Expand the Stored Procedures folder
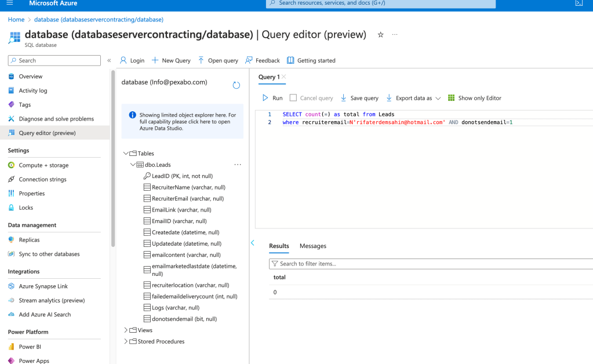 [x=126, y=341]
